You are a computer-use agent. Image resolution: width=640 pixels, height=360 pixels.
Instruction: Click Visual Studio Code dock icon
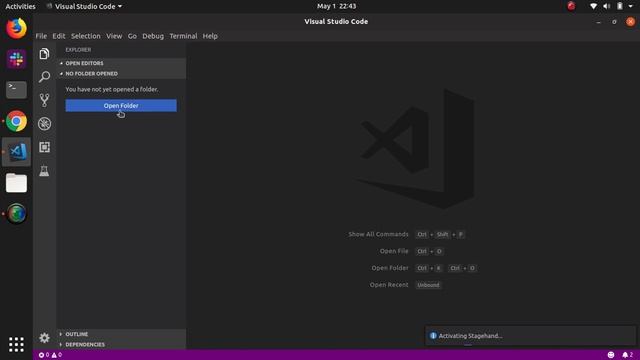[x=16, y=152]
